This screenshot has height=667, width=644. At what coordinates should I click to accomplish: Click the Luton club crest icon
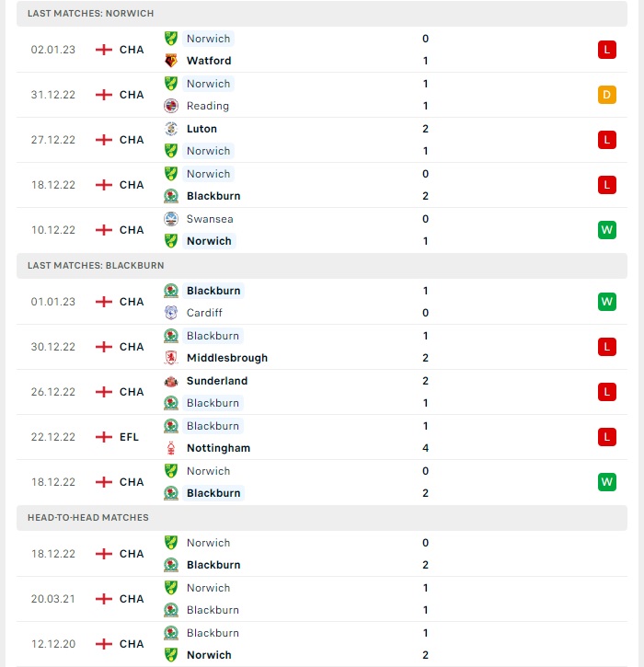[171, 129]
